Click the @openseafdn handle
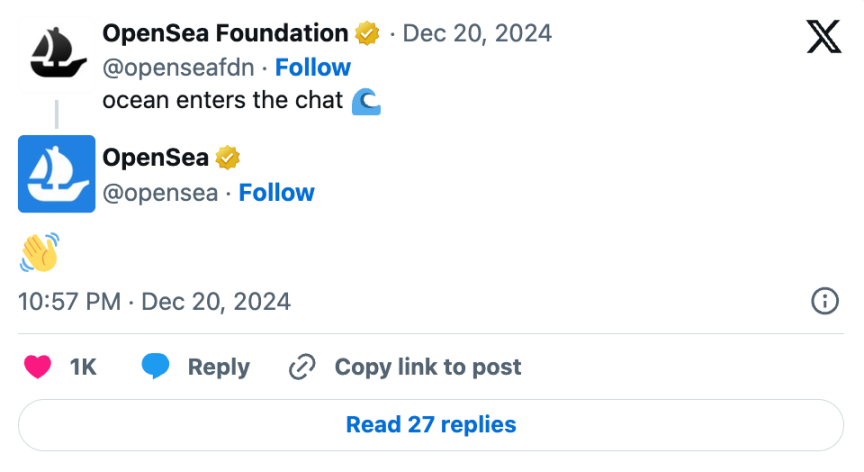Screen dimensions: 864x472 point(179,67)
